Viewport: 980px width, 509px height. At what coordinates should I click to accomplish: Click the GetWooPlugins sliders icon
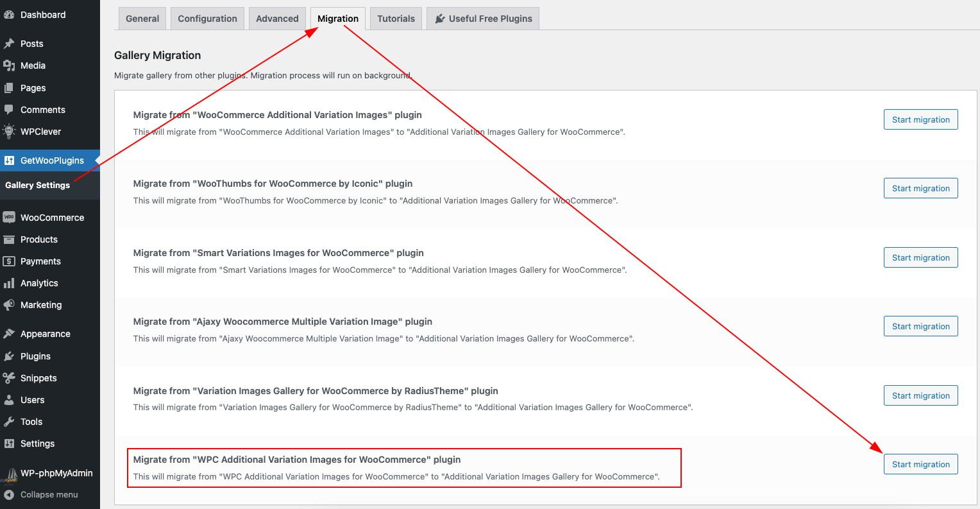(9, 160)
